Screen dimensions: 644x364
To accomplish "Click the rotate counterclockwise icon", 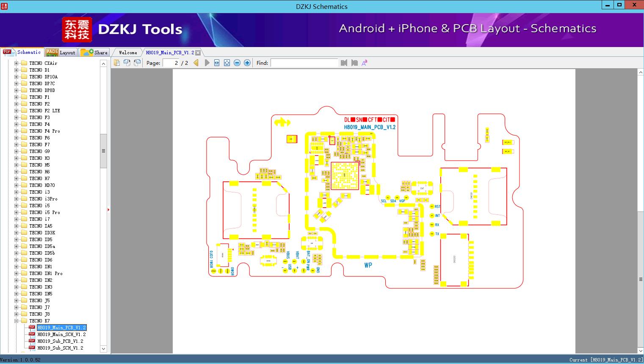I will click(127, 63).
